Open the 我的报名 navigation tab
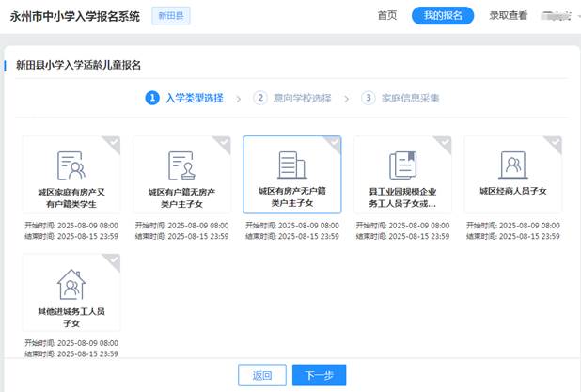581x392 pixels. (x=443, y=16)
